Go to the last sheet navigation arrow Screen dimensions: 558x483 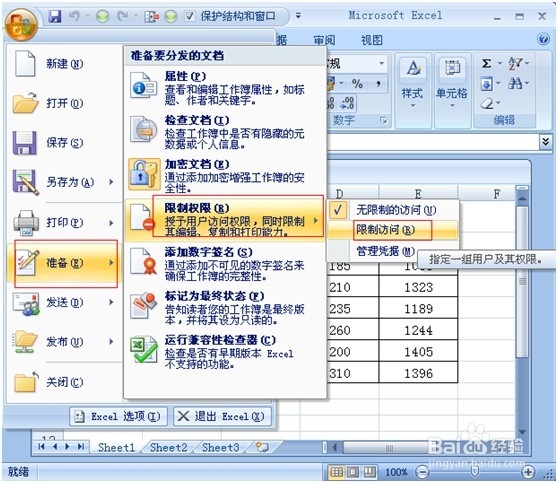pos(81,447)
